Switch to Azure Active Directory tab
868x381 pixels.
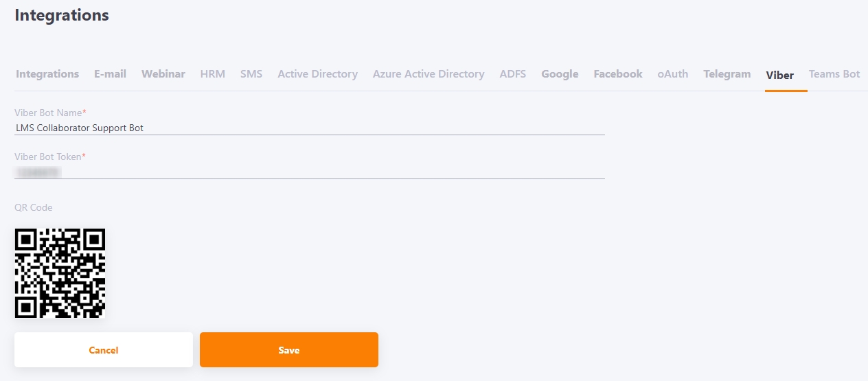pyautogui.click(x=429, y=74)
